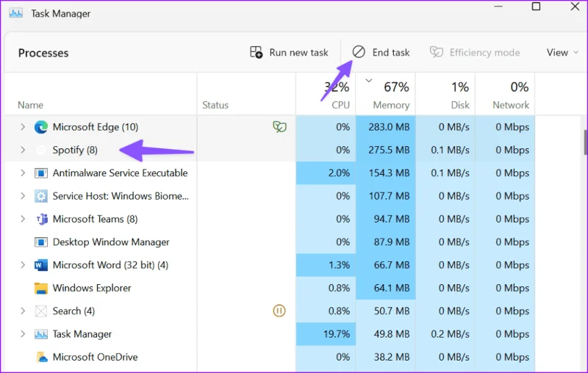Click the 283.0 MB memory cell
This screenshot has width=588, height=373.
(x=385, y=127)
